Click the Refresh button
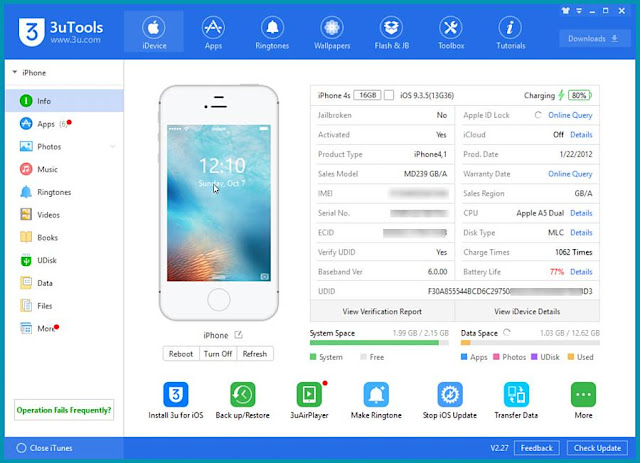The width and height of the screenshot is (640, 463). pyautogui.click(x=255, y=354)
